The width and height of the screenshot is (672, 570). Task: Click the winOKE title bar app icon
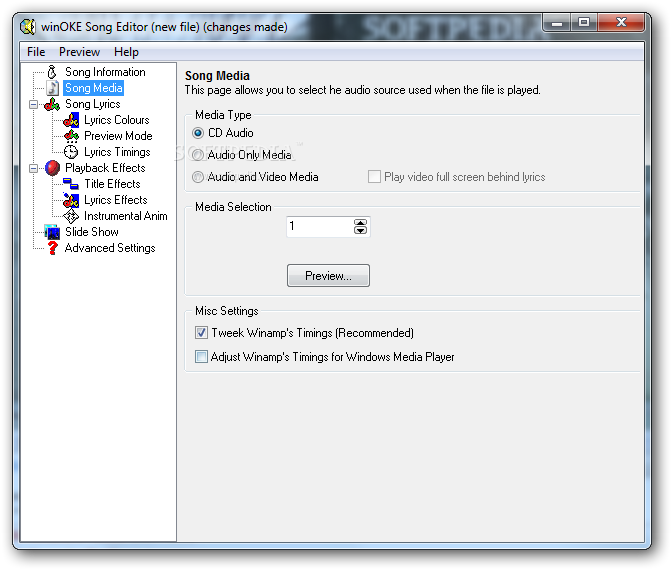28,27
